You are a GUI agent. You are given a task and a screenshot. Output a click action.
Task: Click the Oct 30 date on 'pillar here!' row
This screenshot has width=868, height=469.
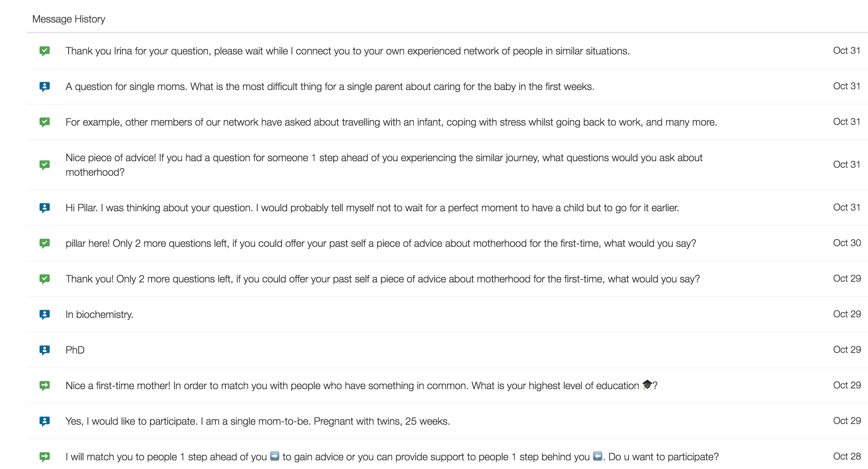[847, 243]
